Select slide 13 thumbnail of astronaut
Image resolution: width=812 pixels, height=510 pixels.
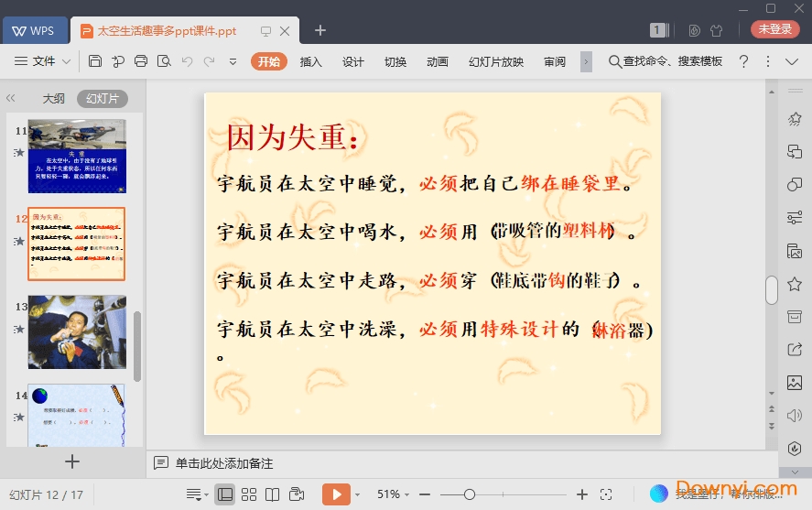[77, 331]
